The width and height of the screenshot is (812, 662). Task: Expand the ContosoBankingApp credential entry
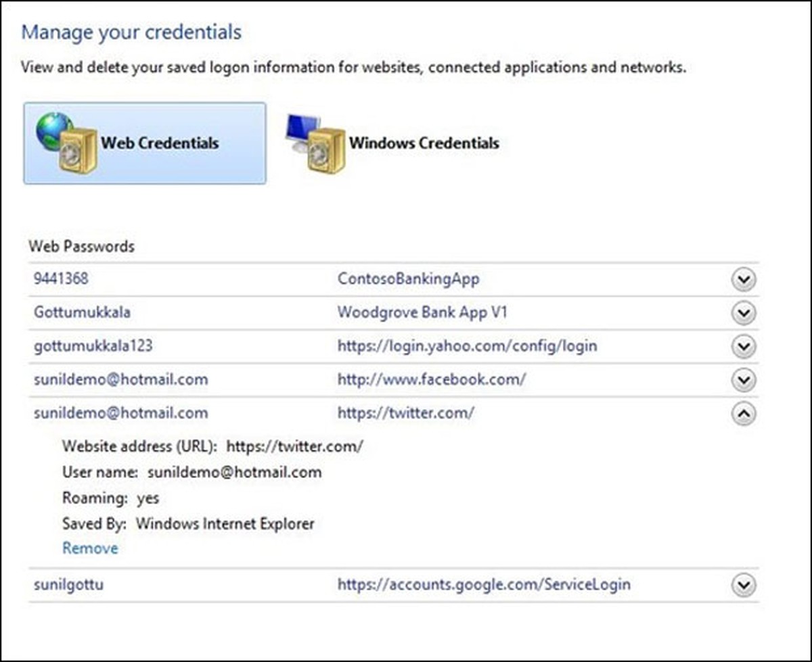point(744,279)
